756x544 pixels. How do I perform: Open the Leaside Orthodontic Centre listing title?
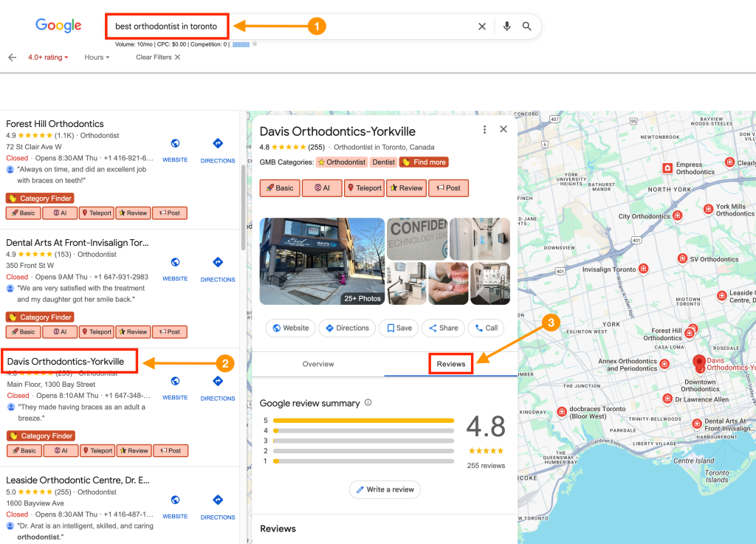coord(78,481)
